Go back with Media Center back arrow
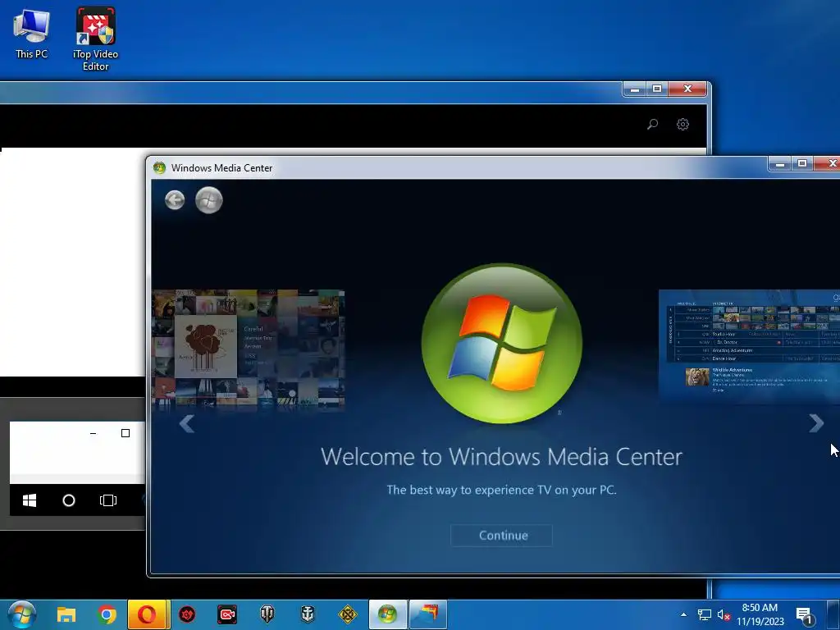 click(175, 200)
